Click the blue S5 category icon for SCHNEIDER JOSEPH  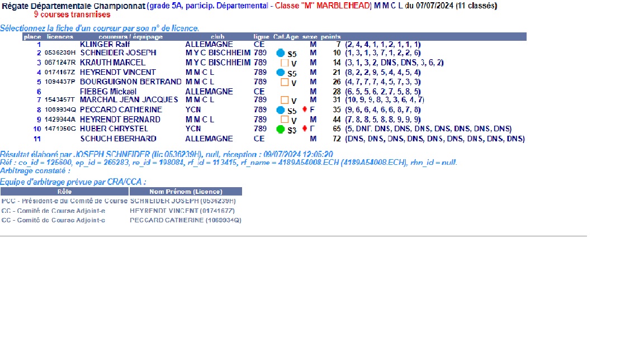(281, 53)
